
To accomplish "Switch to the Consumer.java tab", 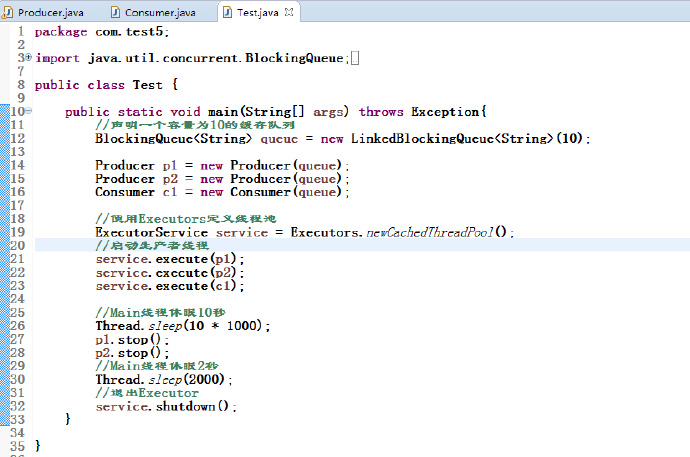I will pyautogui.click(x=160, y=12).
